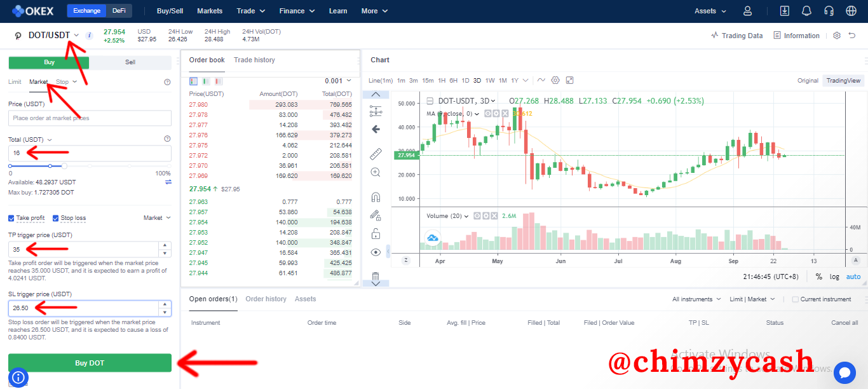Click the trash remove drawings tool
This screenshot has width=868, height=389.
(x=376, y=276)
